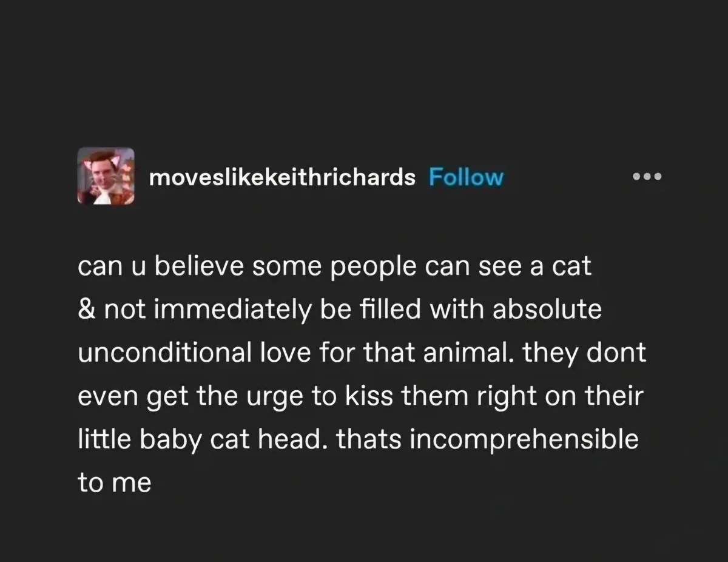Click the word "incomprehensible" in the post
Viewport: 728px width, 562px height.
(x=524, y=439)
